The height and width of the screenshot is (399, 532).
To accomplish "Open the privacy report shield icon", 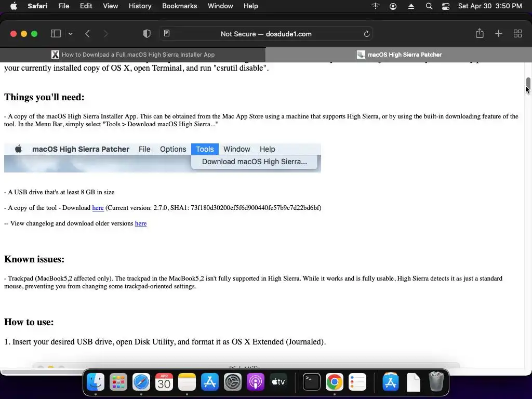I will click(x=147, y=34).
